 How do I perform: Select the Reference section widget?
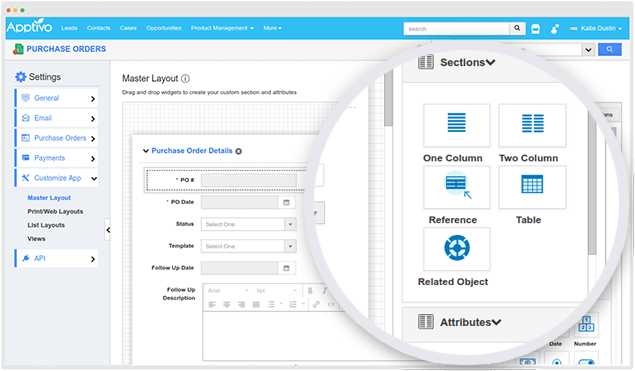point(456,187)
